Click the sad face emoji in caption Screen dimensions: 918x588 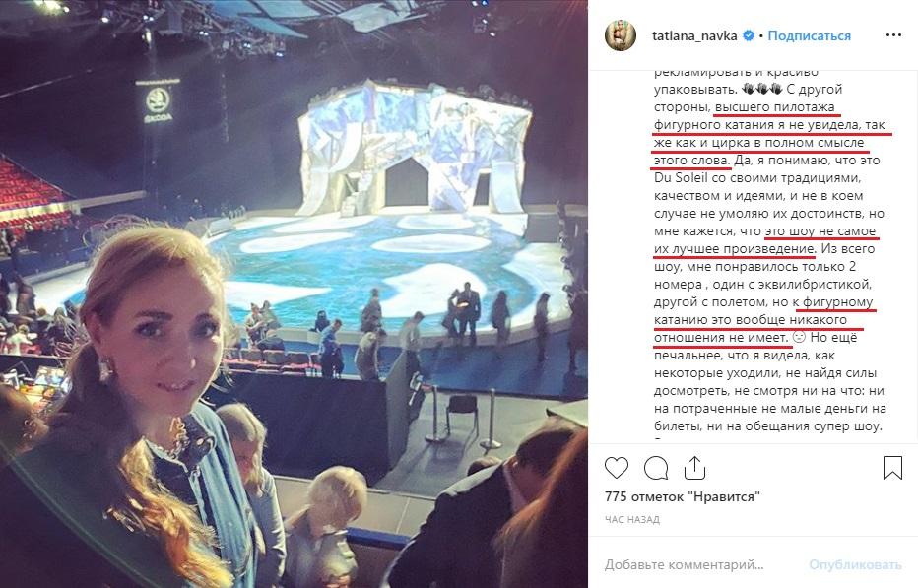pyautogui.click(x=799, y=338)
